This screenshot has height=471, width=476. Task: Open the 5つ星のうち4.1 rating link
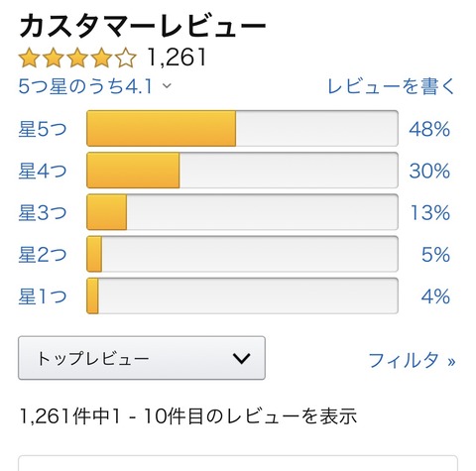coord(85,86)
